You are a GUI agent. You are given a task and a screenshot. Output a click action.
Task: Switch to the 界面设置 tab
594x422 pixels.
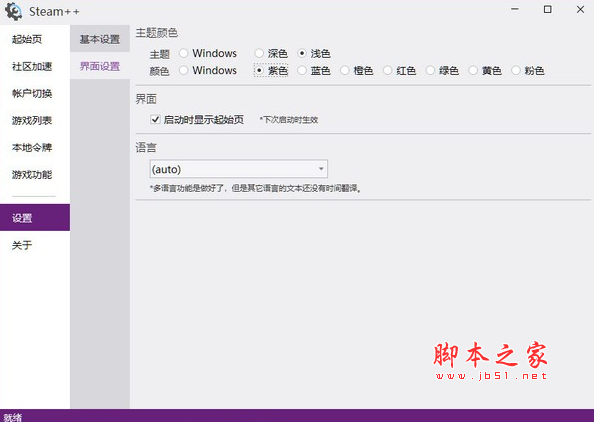(100, 66)
